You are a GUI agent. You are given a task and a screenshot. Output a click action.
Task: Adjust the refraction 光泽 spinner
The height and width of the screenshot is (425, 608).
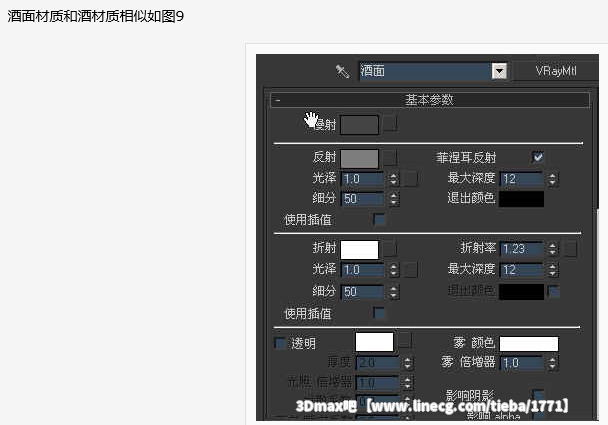(x=394, y=270)
